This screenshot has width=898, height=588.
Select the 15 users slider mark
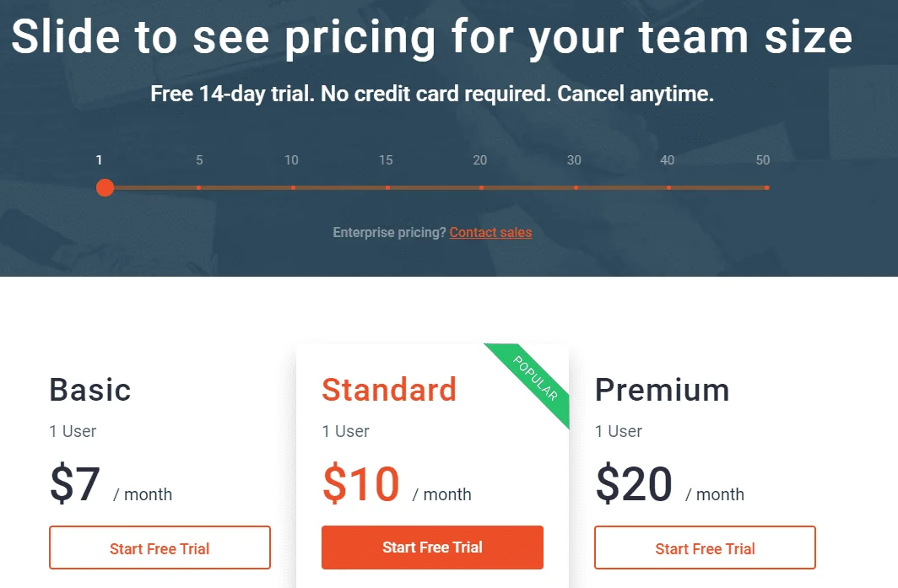click(387, 187)
